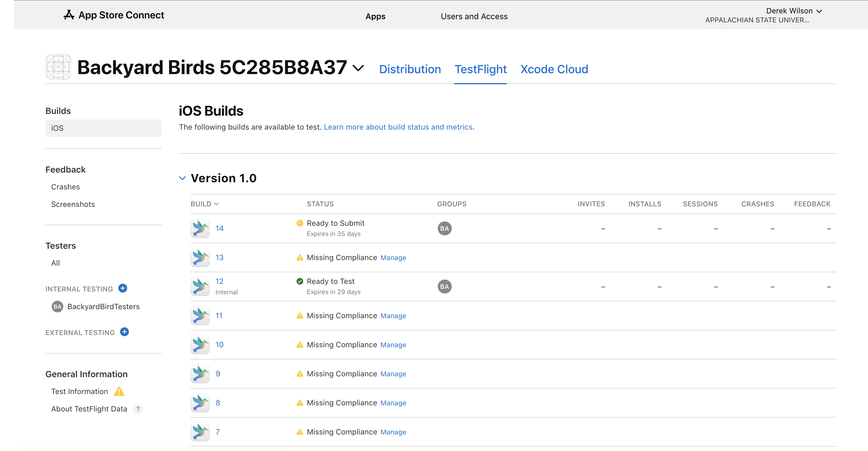Open the Apps menu in top bar
This screenshot has height=451, width=868.
pyautogui.click(x=375, y=16)
